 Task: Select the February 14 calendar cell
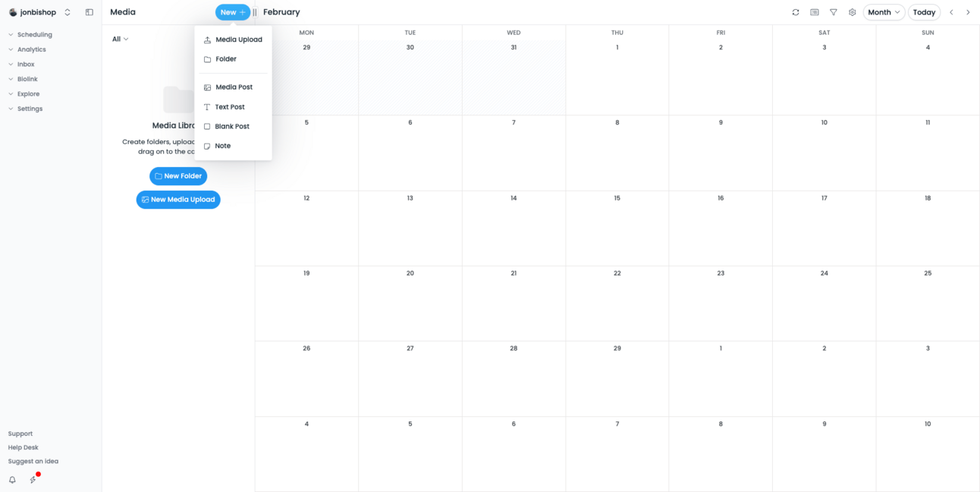[514, 228]
